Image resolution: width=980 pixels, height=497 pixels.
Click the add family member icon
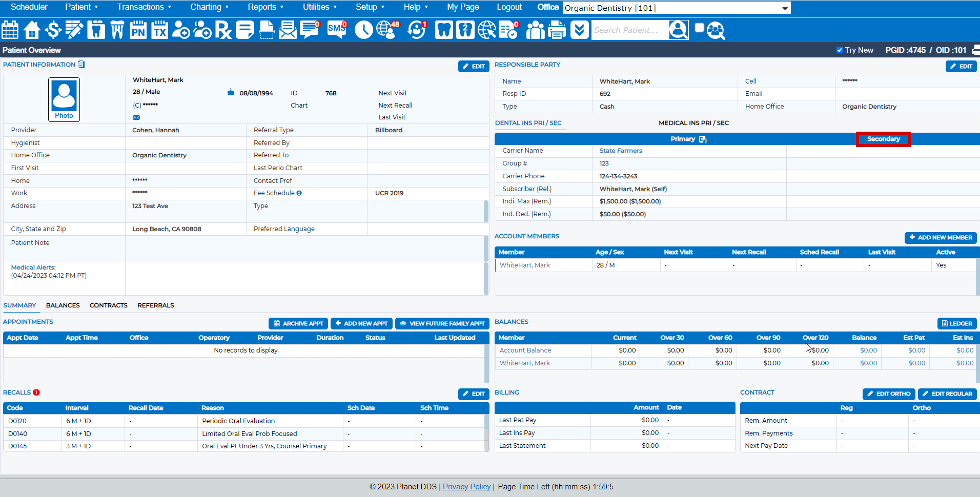point(202,30)
